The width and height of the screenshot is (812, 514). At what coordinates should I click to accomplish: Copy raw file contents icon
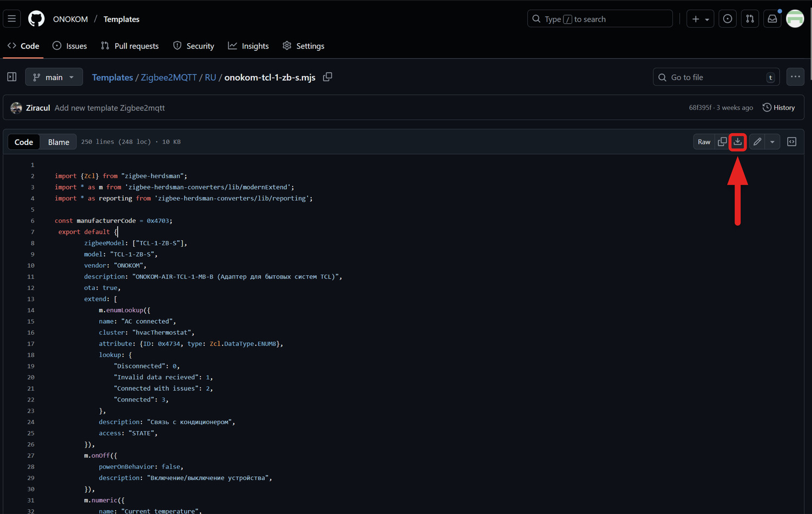722,142
